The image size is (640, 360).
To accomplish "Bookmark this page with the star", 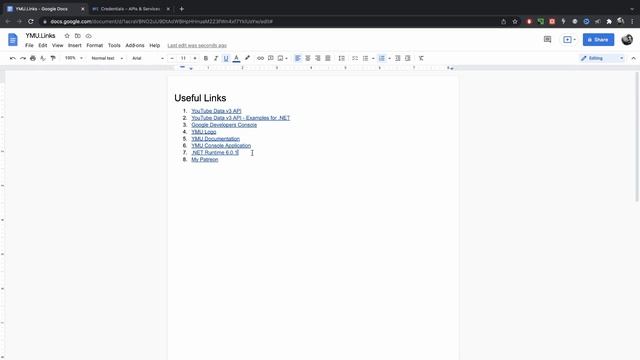I will click(x=515, y=21).
